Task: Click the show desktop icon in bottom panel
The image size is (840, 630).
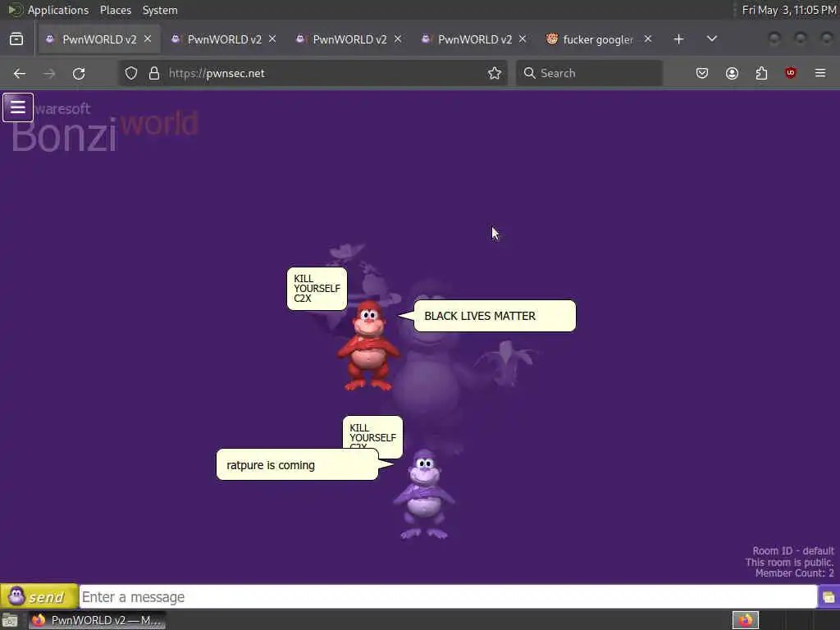Action: (10, 621)
